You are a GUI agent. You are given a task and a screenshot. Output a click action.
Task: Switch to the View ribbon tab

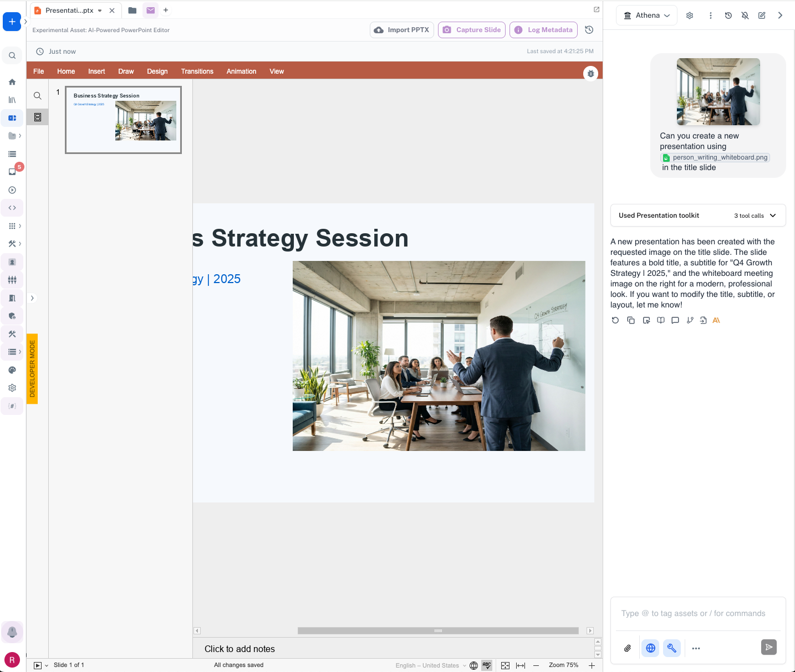click(277, 71)
